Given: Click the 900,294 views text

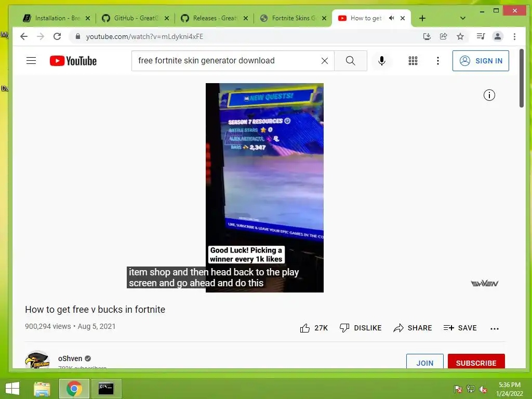Looking at the screenshot, I should tap(48, 326).
